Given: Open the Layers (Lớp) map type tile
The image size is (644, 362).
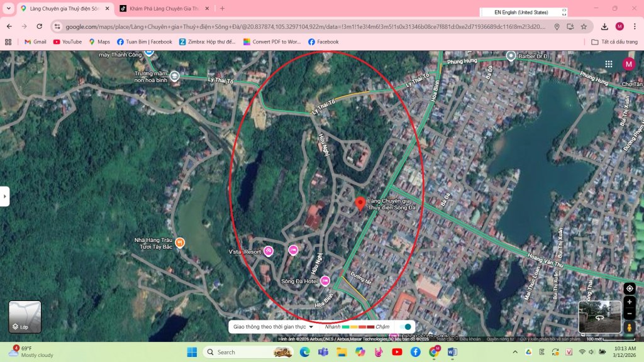Looking at the screenshot, I should 25,317.
